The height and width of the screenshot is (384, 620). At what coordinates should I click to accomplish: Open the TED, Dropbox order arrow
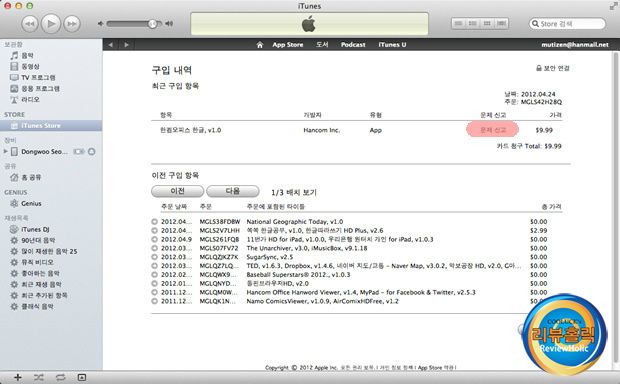point(155,266)
